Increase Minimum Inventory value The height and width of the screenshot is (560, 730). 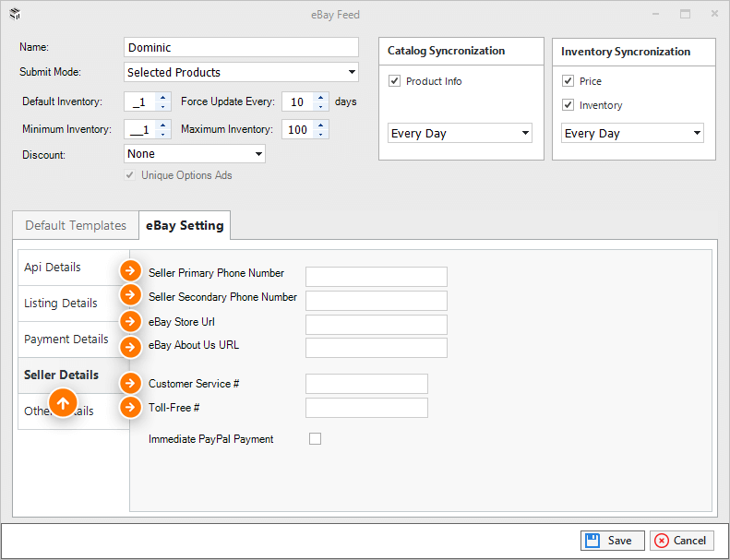(162, 125)
